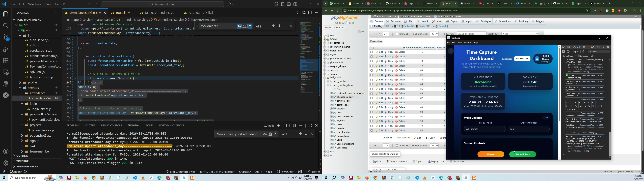The width and height of the screenshot is (644, 181).
Task: Click the Run code play icon
Action: pos(297,13)
